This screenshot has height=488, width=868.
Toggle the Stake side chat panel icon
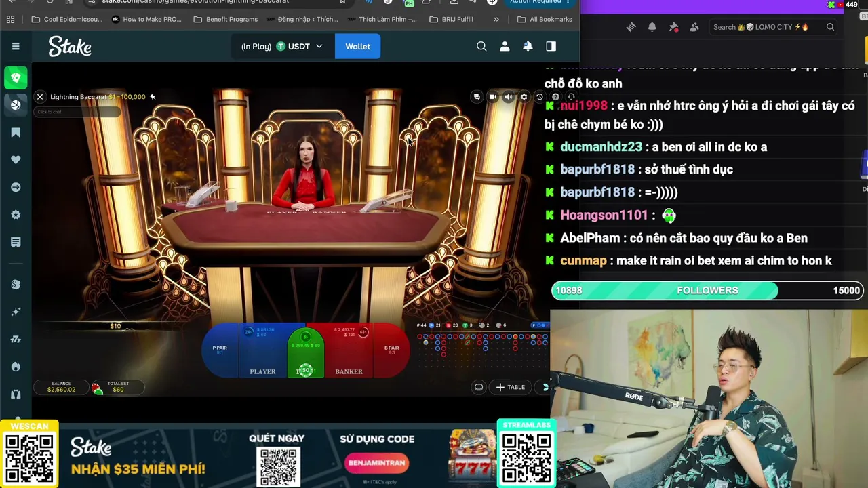[551, 46]
